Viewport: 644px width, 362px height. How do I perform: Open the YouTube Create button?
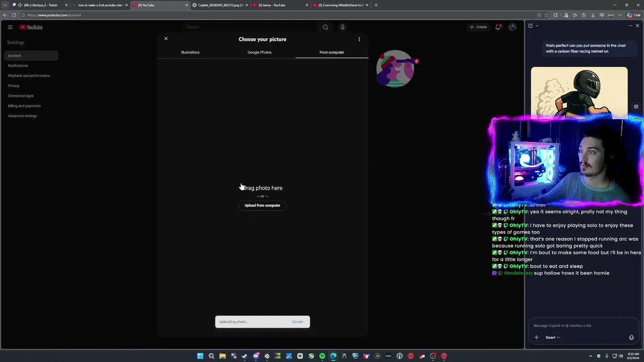(x=478, y=27)
